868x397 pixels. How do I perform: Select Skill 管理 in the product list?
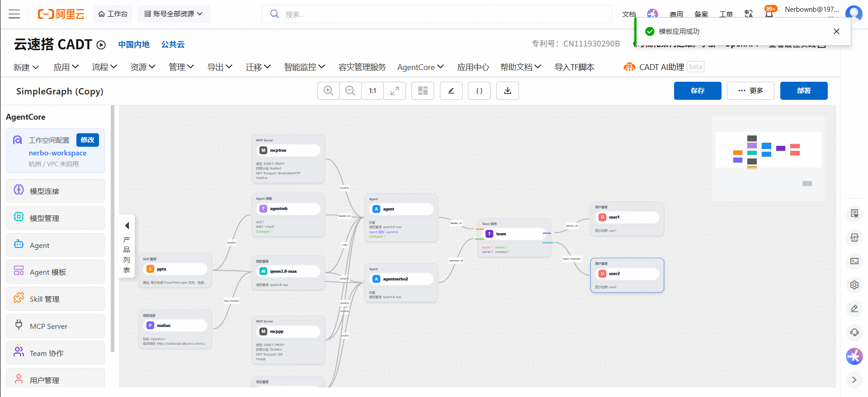55,299
